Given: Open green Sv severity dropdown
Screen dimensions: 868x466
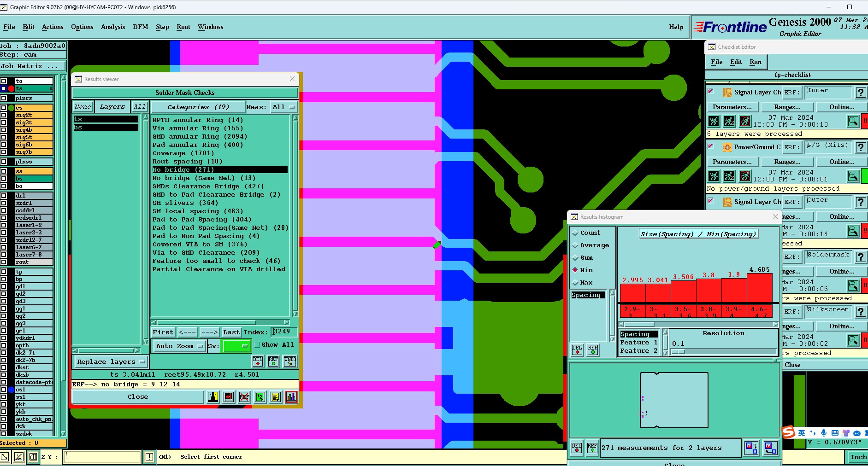Looking at the screenshot, I should pos(236,346).
